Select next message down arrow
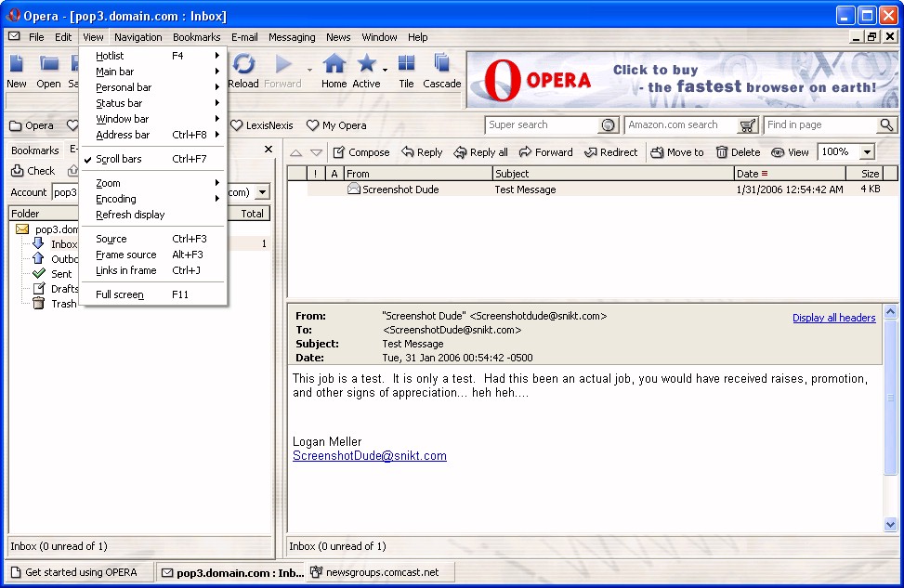Image resolution: width=904 pixels, height=588 pixels. coord(316,152)
